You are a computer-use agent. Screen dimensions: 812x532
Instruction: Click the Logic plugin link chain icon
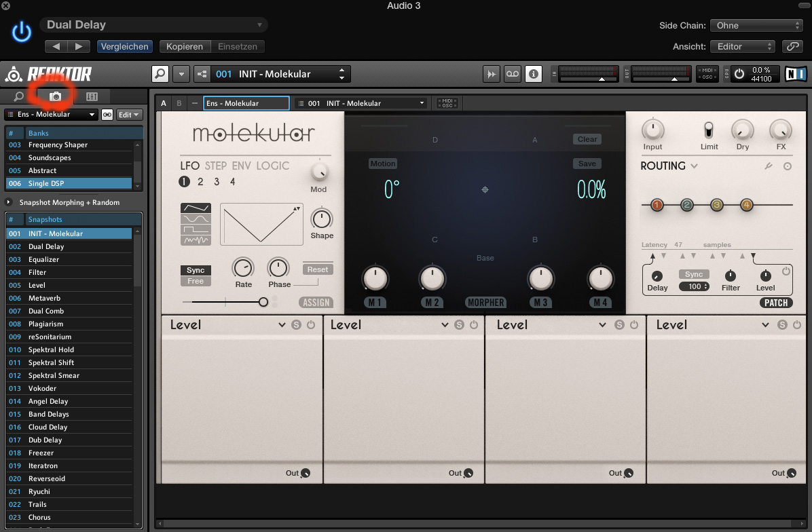point(792,47)
